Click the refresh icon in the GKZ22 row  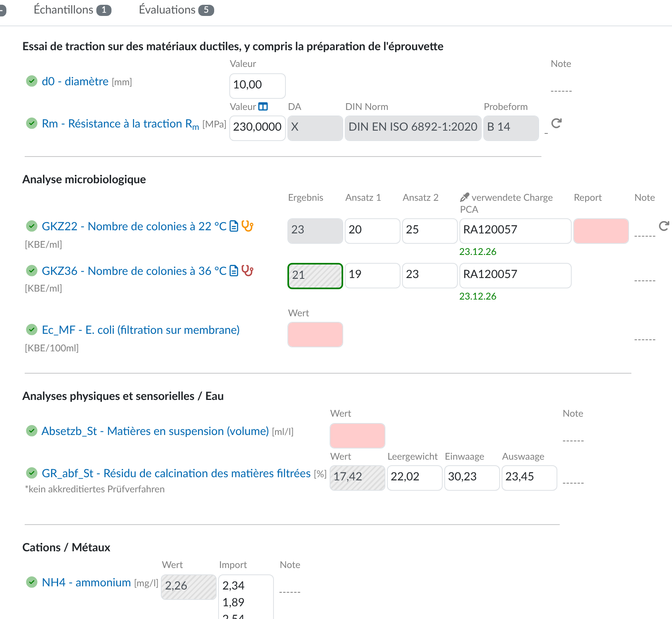click(664, 226)
